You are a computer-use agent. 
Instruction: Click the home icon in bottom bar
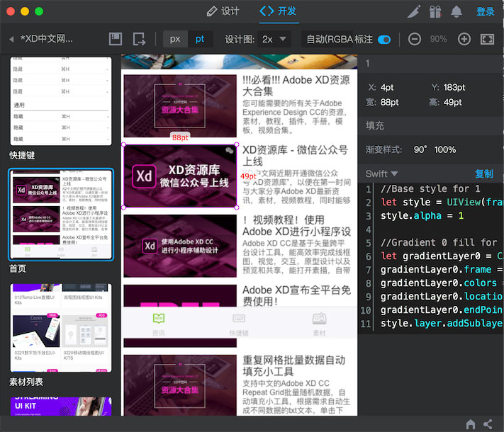pyautogui.click(x=470, y=424)
